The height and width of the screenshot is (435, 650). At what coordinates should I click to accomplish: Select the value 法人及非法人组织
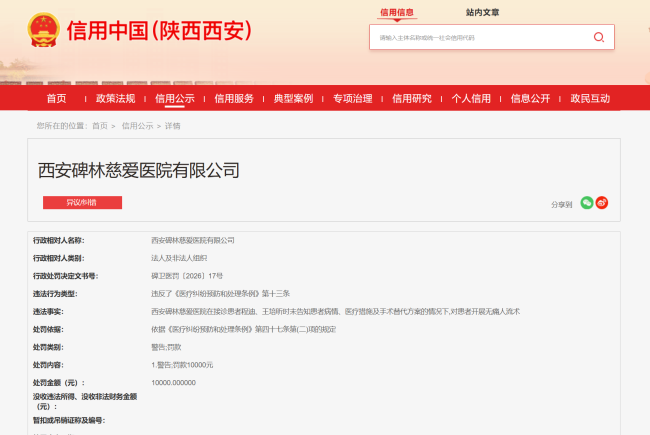[179, 258]
